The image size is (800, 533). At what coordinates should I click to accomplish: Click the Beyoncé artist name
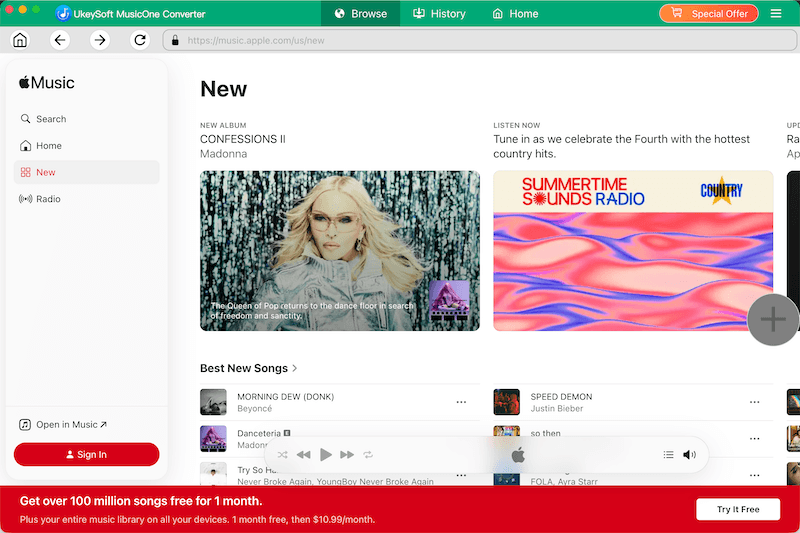(255, 409)
